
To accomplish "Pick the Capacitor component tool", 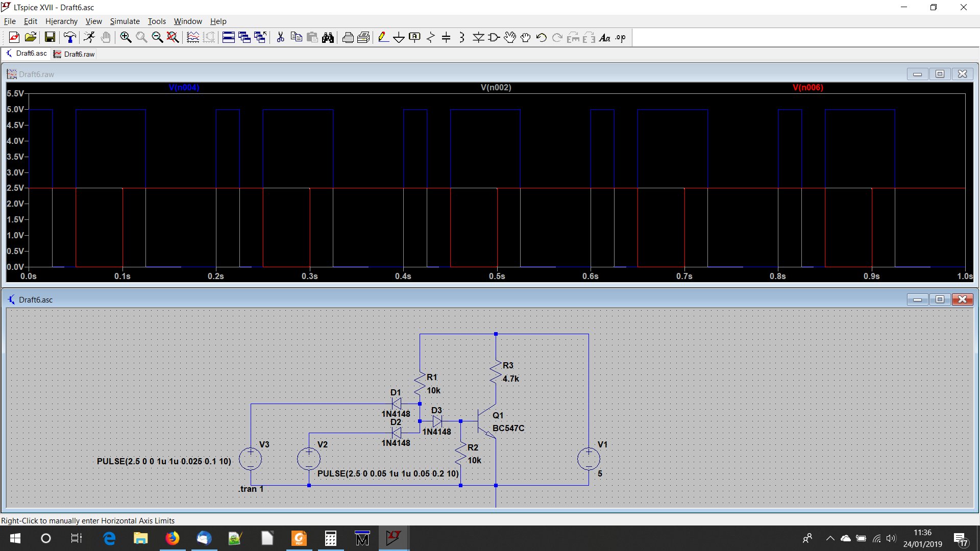I will [446, 37].
